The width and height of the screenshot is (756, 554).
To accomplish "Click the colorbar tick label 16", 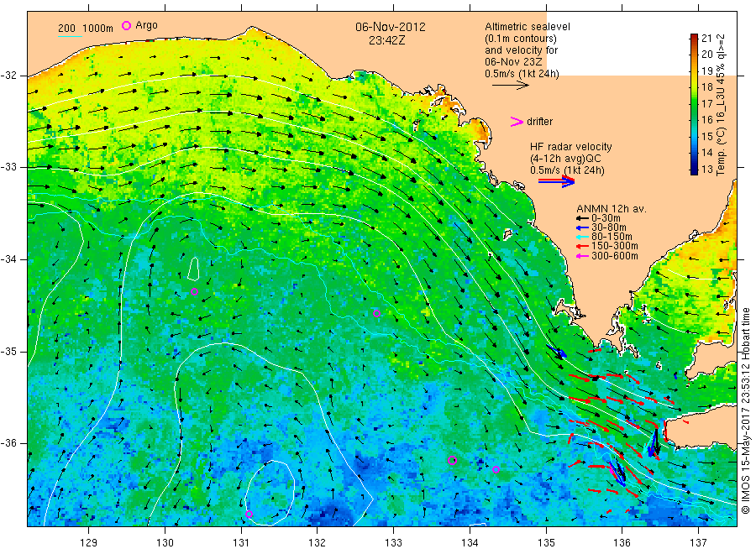I will pos(706,120).
